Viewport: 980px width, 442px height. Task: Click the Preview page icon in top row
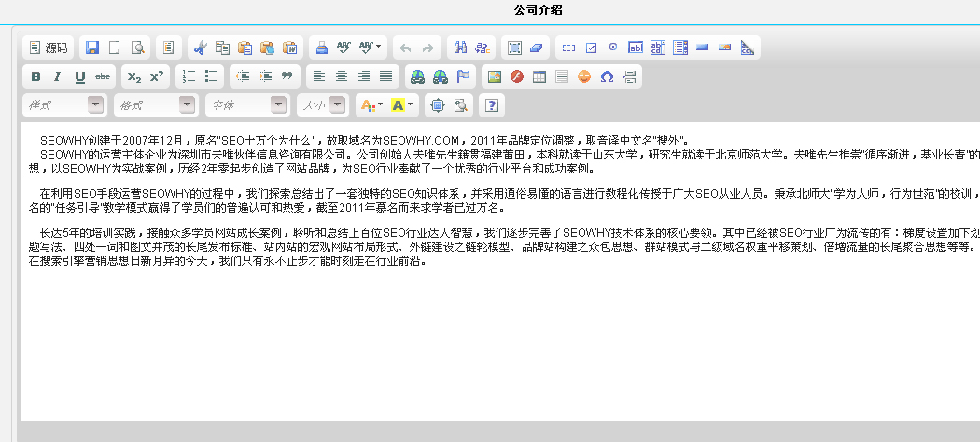pyautogui.click(x=137, y=48)
